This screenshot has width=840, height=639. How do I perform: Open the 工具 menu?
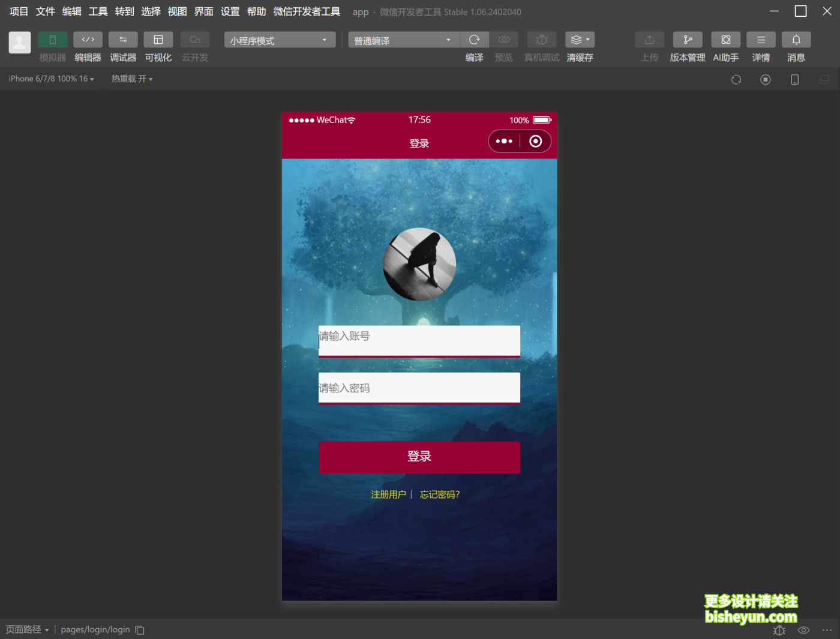(98, 11)
